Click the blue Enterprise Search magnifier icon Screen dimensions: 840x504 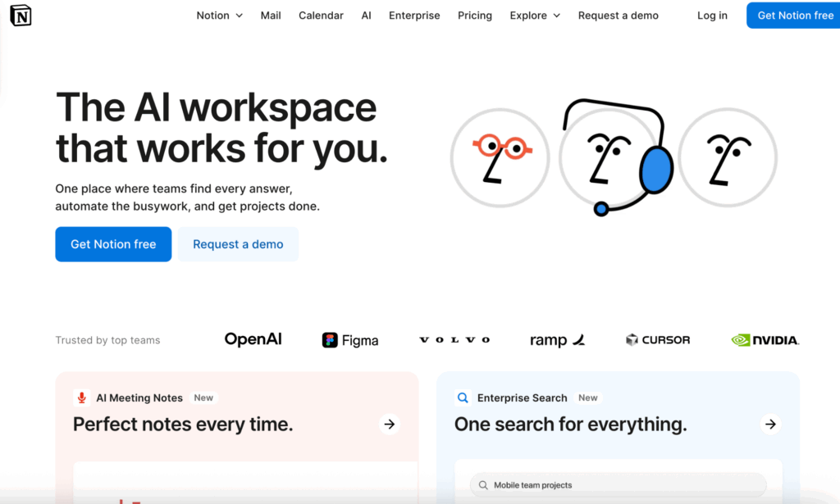click(x=463, y=397)
